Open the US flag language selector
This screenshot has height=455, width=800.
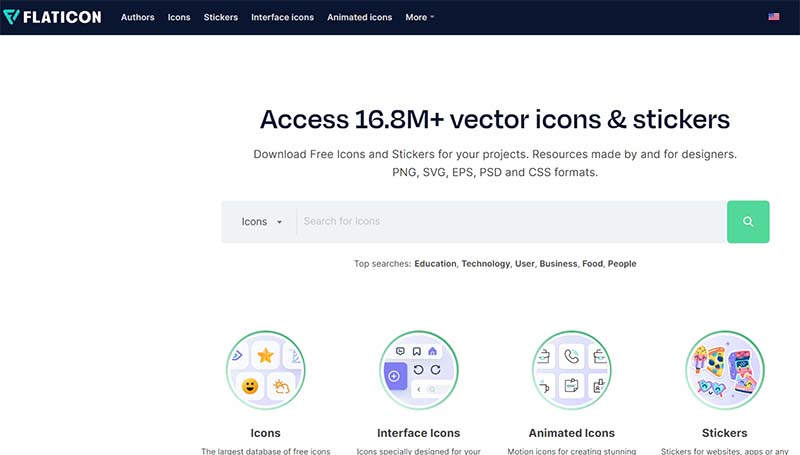tap(773, 17)
